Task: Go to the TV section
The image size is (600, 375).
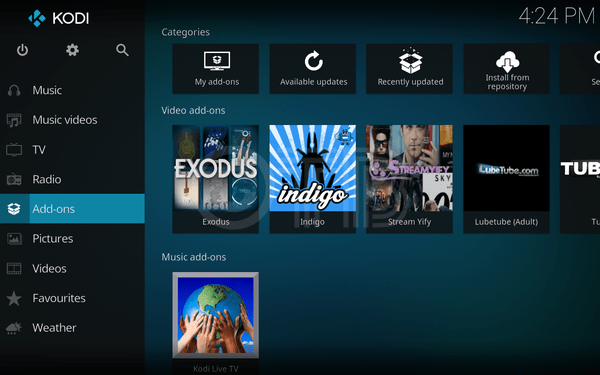Action: (72, 150)
